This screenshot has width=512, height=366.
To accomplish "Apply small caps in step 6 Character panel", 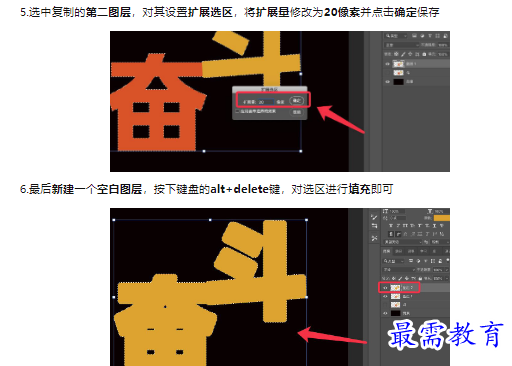I will click(x=413, y=226).
